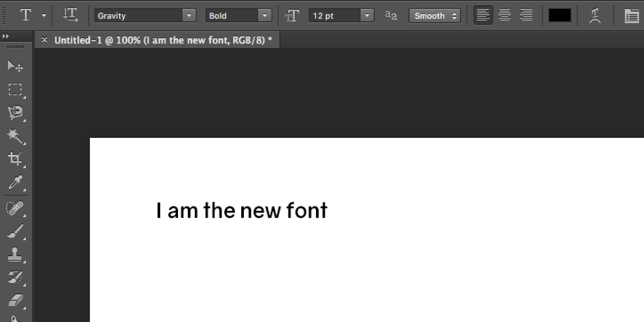Select the Rectangular Marquee tool
The image size is (644, 322).
[15, 89]
